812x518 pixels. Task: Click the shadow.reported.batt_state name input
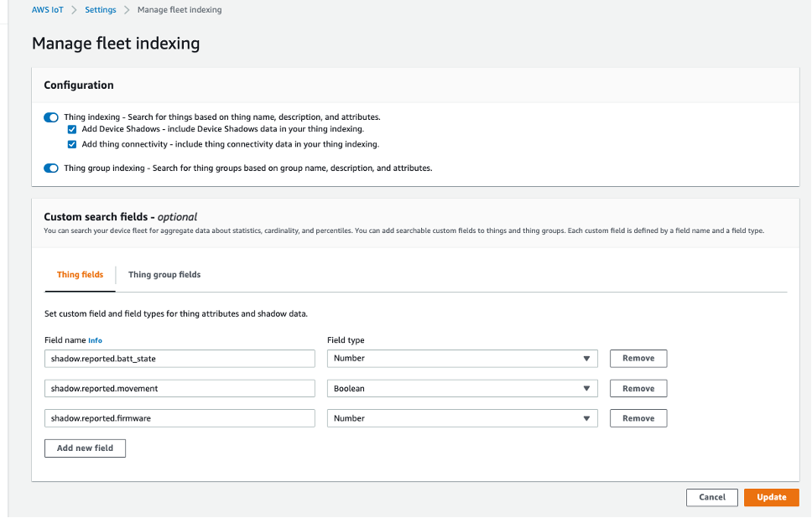[180, 358]
